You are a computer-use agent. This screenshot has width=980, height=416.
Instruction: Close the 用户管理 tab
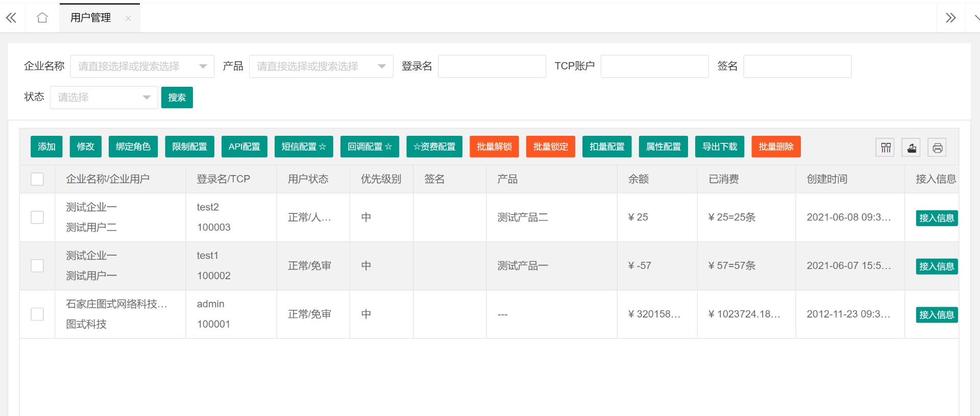(x=128, y=18)
